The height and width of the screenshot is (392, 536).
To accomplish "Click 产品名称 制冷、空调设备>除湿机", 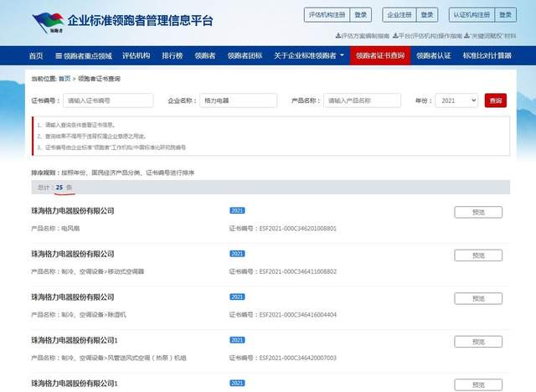I will click(79, 314).
